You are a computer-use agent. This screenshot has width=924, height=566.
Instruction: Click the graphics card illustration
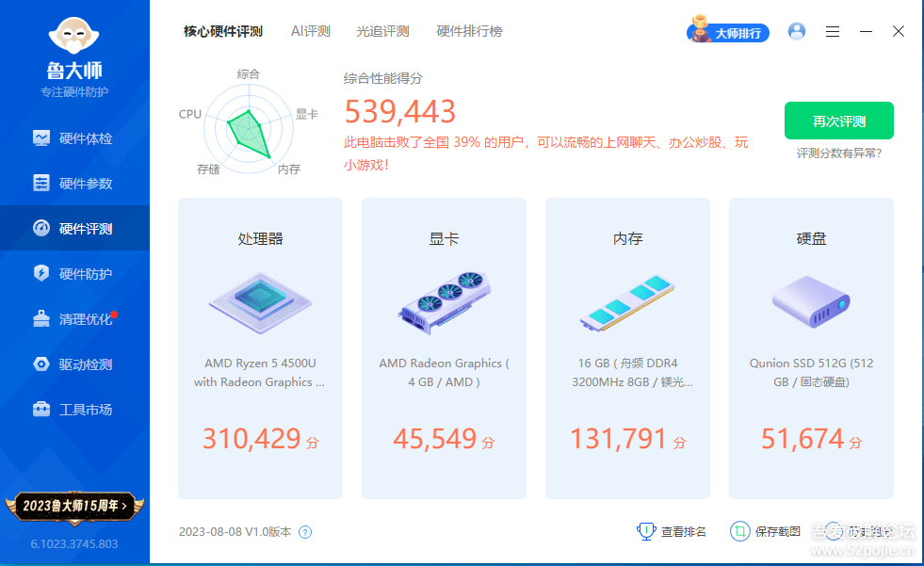point(444,302)
